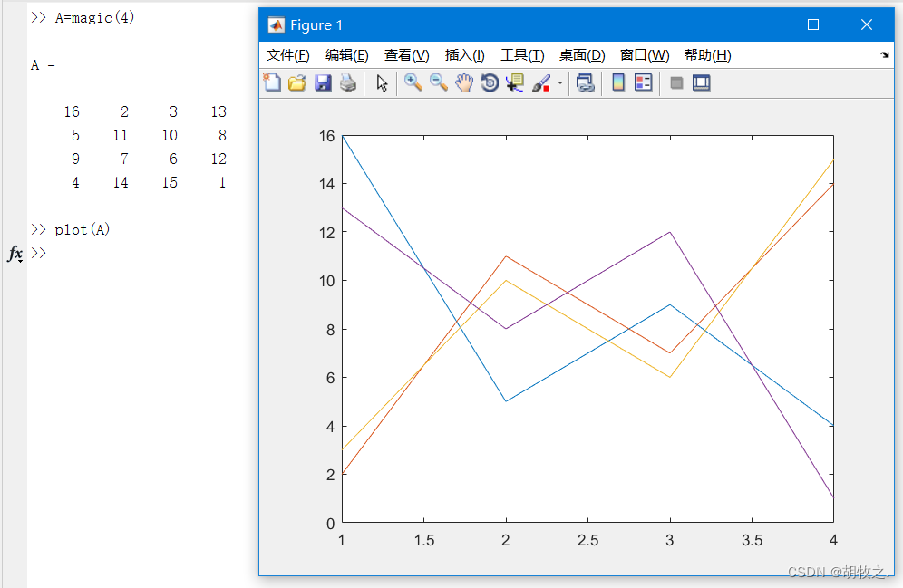Print the figure via printer icon
This screenshot has height=588, width=903.
348,82
